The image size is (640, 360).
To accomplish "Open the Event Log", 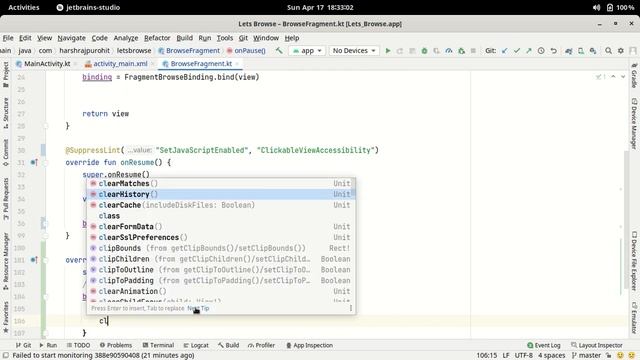I will 544,345.
